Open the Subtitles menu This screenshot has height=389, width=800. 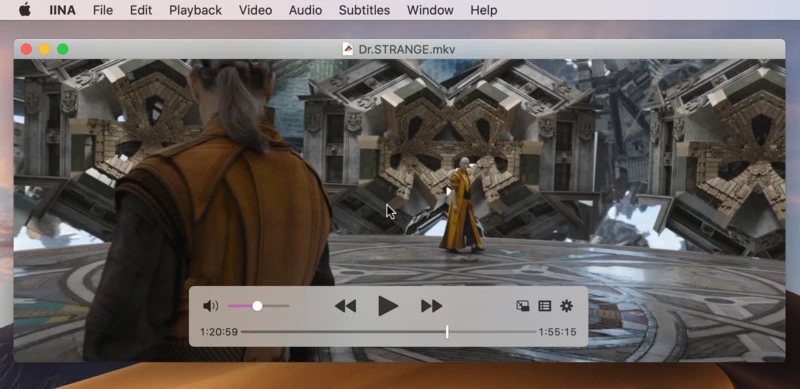pos(364,10)
